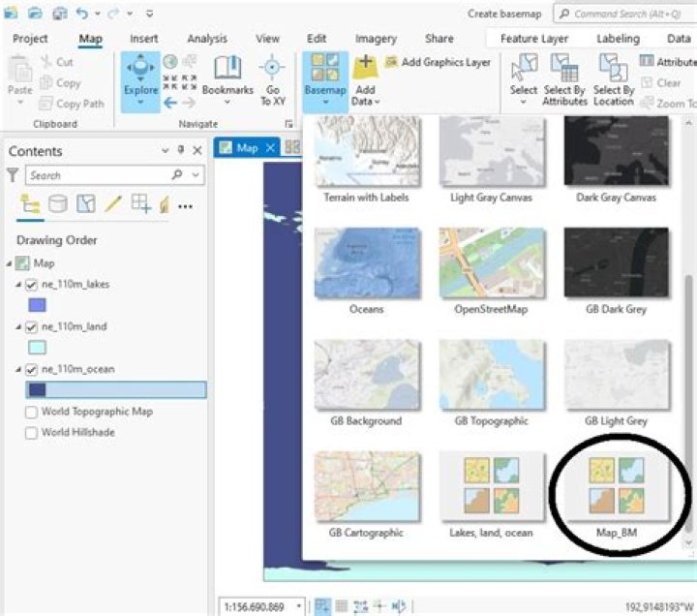This screenshot has height=616, width=697.
Task: Click the filter funnel icon in Contents
Action: click(13, 174)
